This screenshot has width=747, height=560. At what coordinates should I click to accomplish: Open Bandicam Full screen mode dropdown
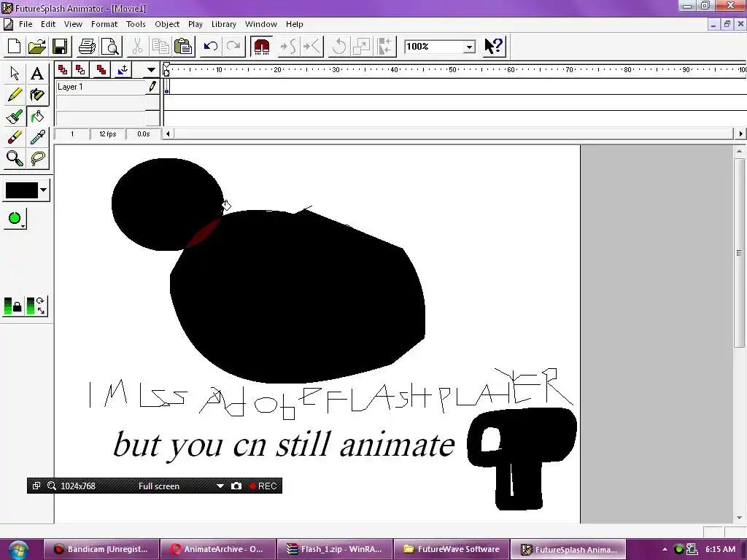point(220,486)
